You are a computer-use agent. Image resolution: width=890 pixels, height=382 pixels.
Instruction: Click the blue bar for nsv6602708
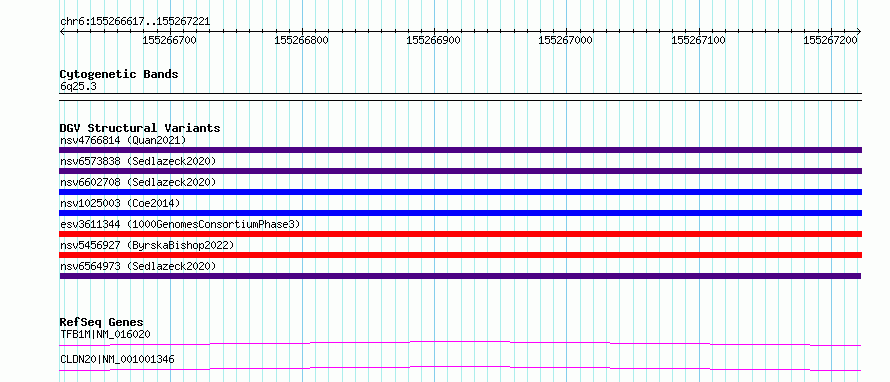click(x=460, y=192)
